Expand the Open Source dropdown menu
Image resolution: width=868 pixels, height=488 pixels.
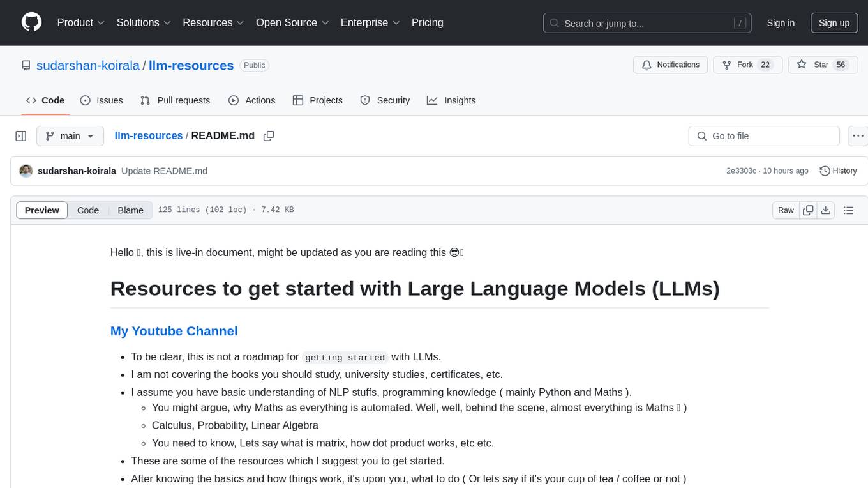point(292,22)
